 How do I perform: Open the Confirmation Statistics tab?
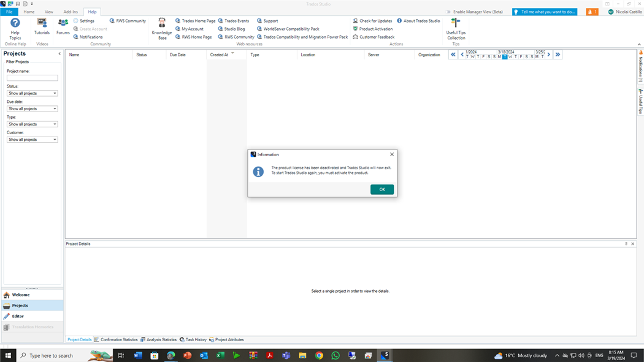119,339
